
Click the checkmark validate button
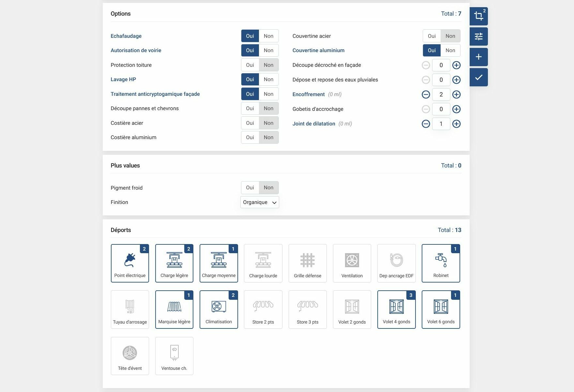pos(478,77)
